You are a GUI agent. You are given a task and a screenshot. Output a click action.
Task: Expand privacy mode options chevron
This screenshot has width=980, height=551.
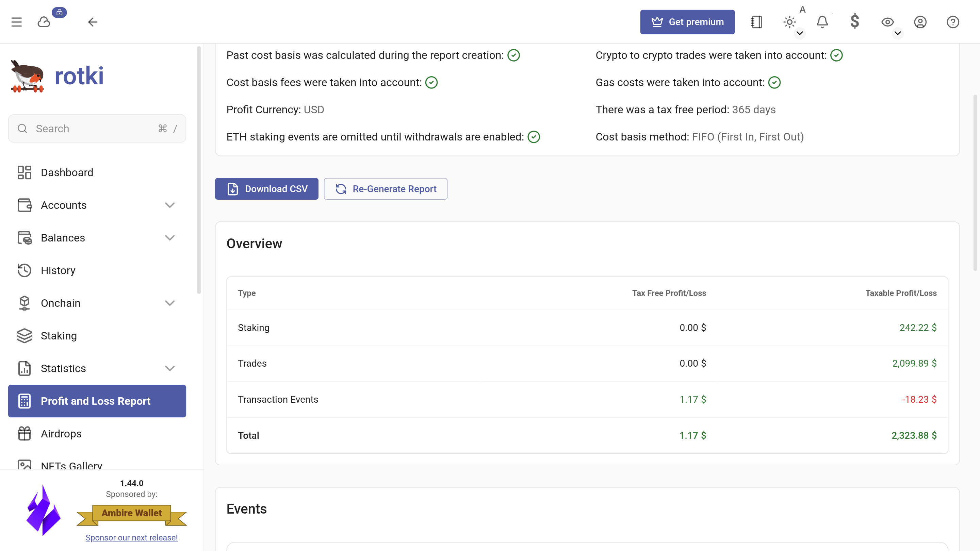[898, 33]
